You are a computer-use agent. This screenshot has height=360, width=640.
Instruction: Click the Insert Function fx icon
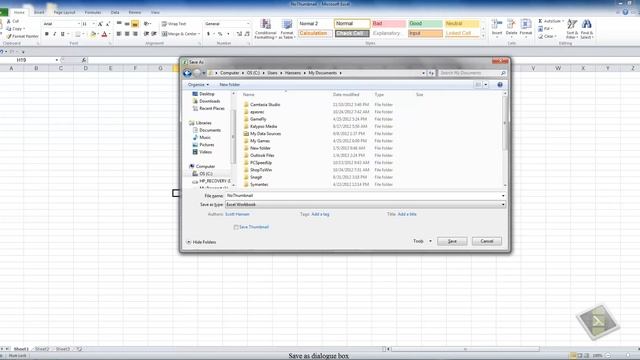pyautogui.click(x=84, y=60)
